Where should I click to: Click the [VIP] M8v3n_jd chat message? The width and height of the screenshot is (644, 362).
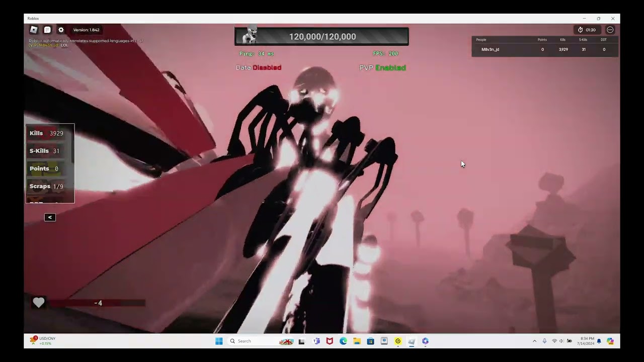coord(48,45)
